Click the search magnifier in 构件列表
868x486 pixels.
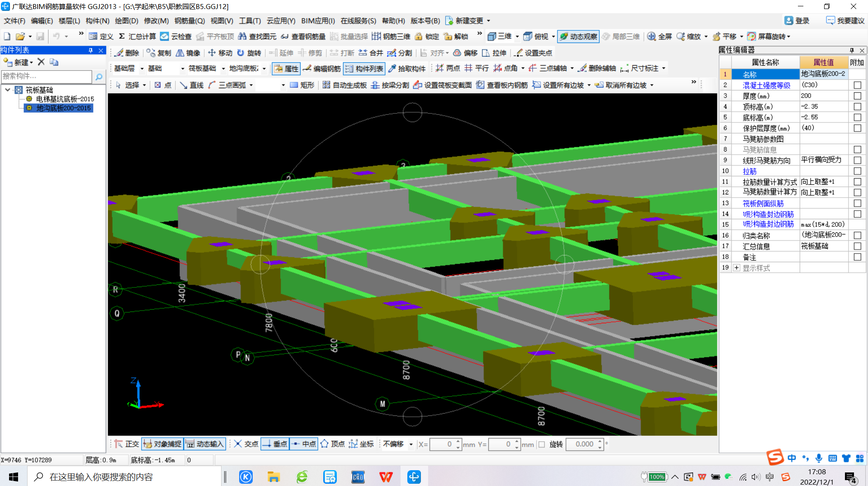pyautogui.click(x=99, y=77)
